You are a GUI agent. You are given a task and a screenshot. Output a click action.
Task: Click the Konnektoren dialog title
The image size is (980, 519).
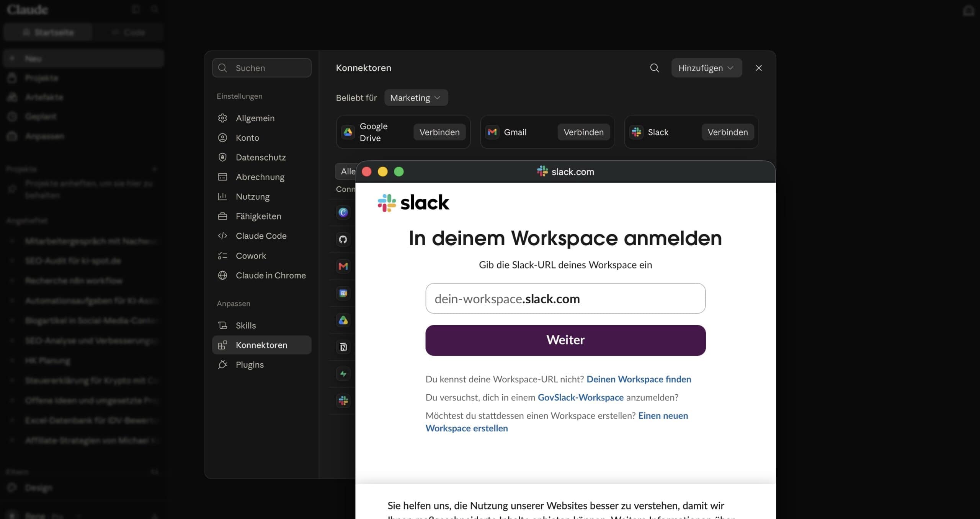click(x=364, y=68)
